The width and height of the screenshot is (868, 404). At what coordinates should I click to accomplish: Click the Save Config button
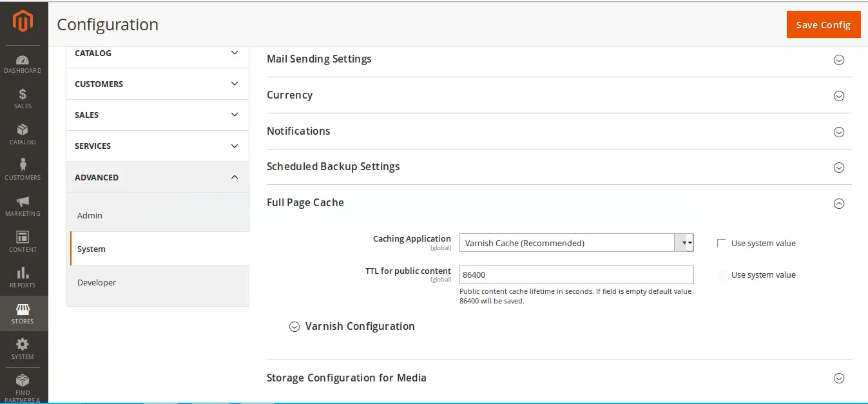(x=823, y=24)
